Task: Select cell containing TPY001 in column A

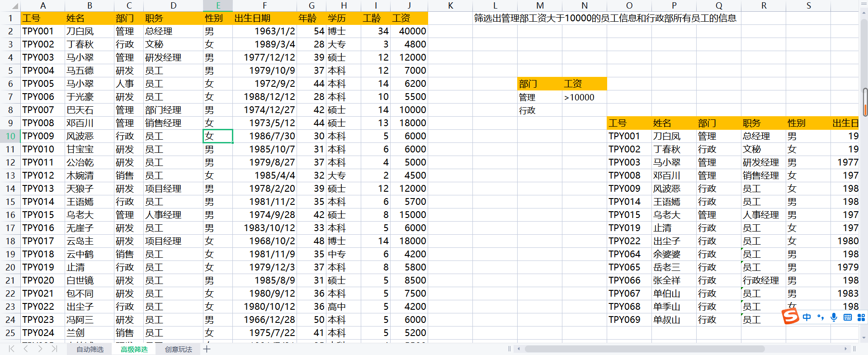Action: 43,31
